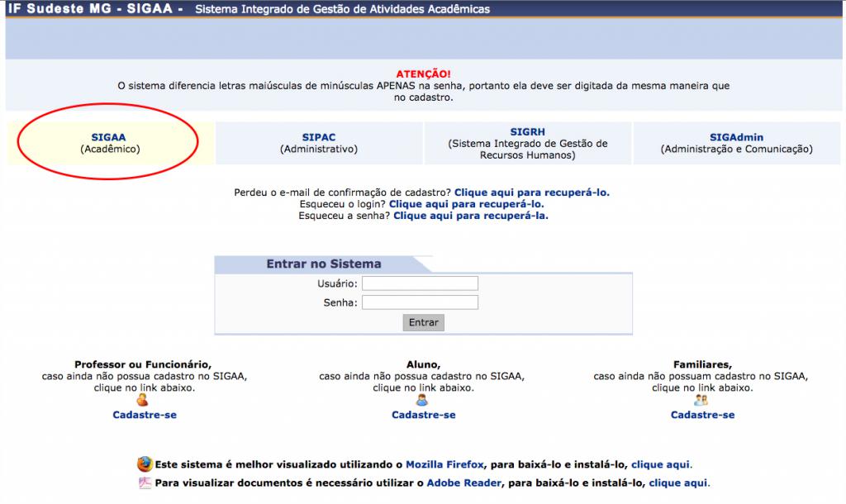This screenshot has height=504, width=846.
Task: Click the Firefox logo icon
Action: pos(145,464)
